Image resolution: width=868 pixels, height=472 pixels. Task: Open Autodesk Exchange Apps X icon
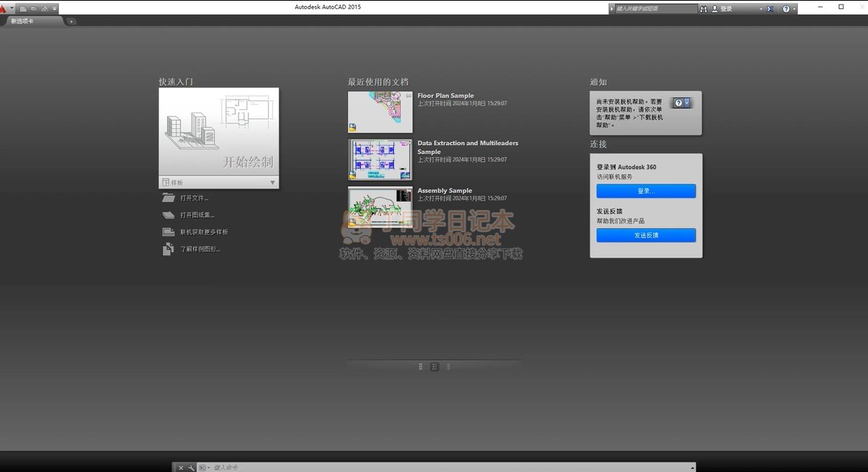point(770,9)
